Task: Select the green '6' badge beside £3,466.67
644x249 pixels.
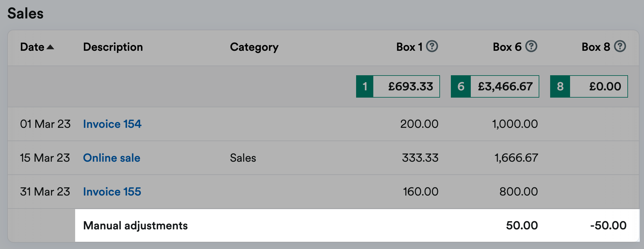Action: [461, 86]
